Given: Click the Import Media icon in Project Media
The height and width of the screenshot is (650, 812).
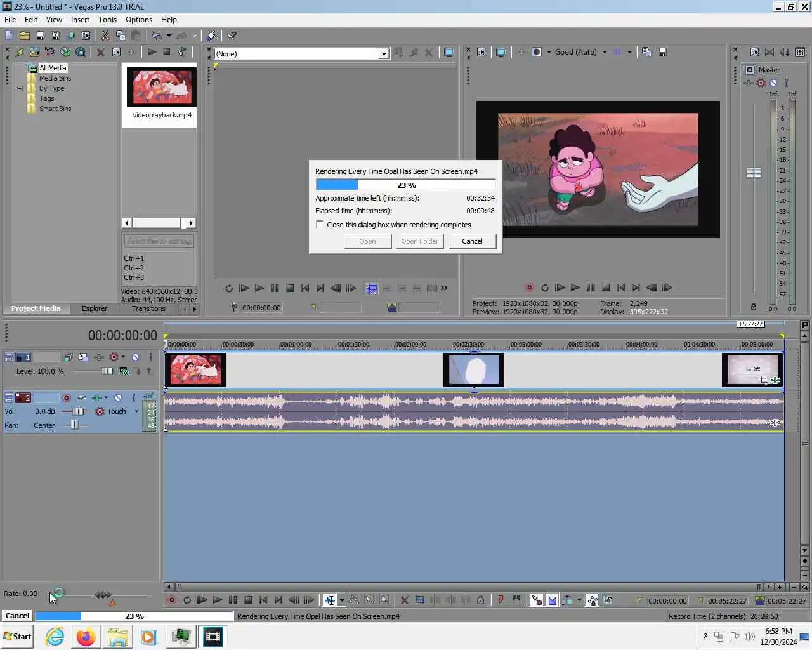Looking at the screenshot, I should click(x=34, y=52).
